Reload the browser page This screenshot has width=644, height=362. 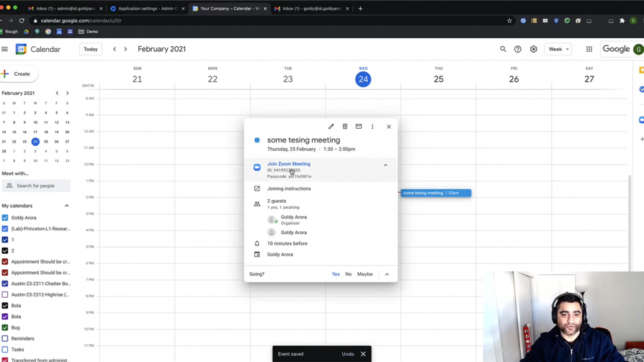point(22,21)
